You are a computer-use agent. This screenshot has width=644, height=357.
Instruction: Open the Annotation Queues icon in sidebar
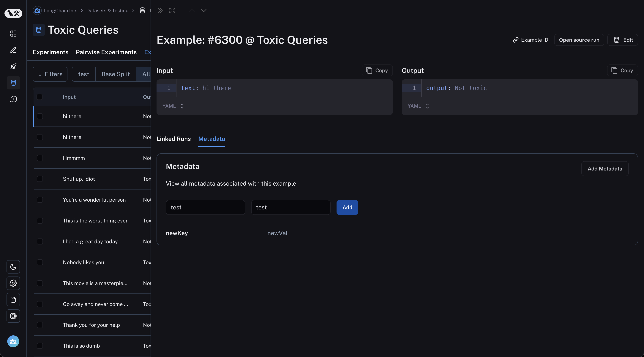coord(13,99)
